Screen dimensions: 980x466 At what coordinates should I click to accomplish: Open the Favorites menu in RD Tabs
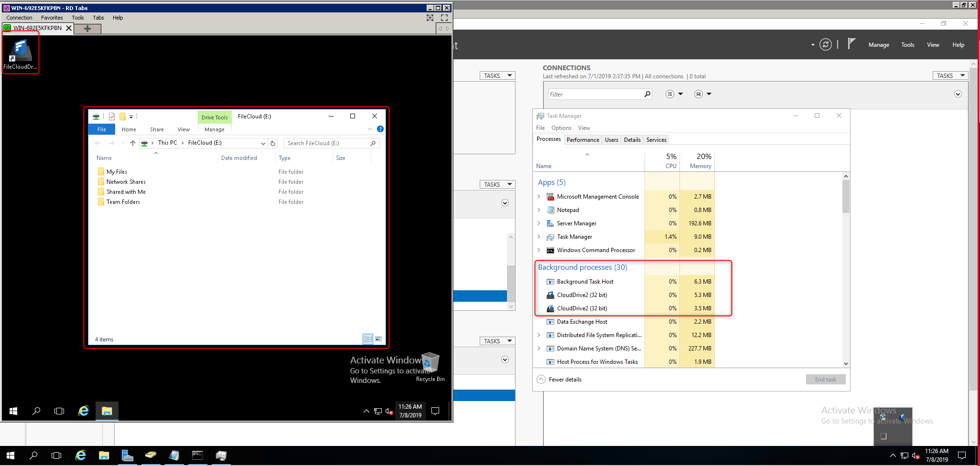[x=52, y=18]
